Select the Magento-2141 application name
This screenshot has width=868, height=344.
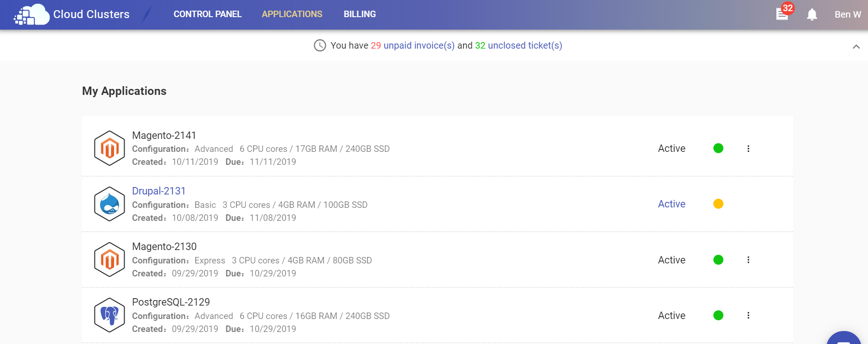point(164,135)
